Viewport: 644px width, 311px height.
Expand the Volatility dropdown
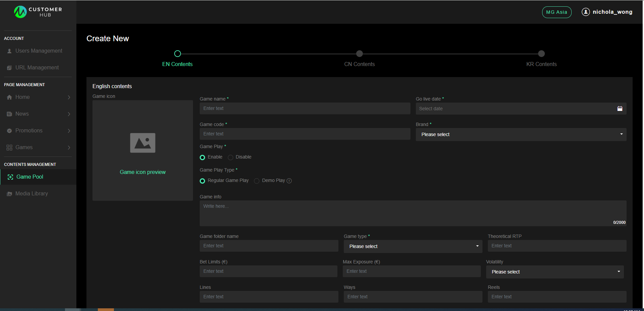click(555, 272)
